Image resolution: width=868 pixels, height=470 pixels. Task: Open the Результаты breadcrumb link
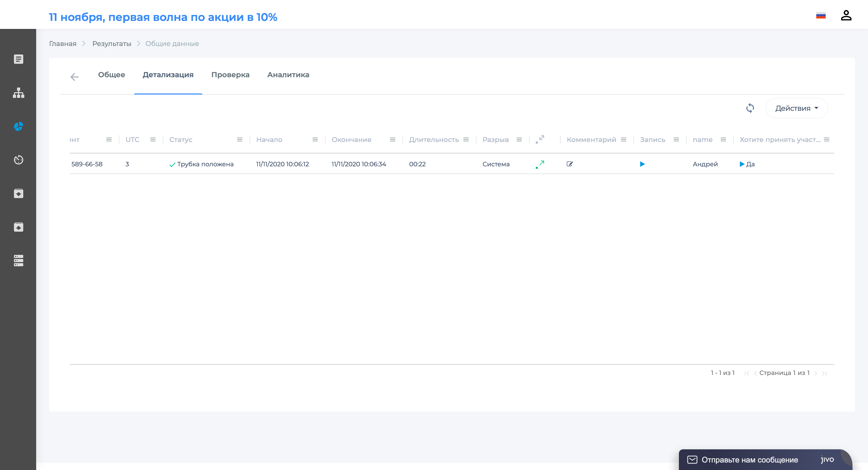[112, 43]
